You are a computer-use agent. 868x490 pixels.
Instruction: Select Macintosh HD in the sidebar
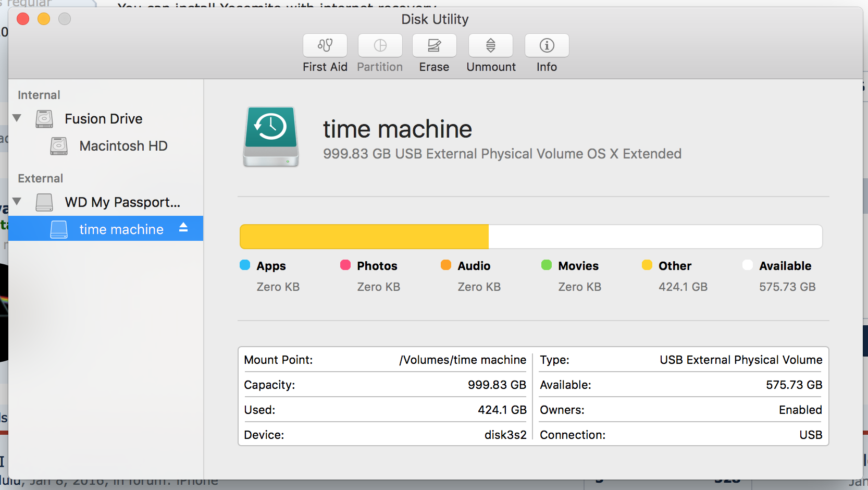pos(123,146)
